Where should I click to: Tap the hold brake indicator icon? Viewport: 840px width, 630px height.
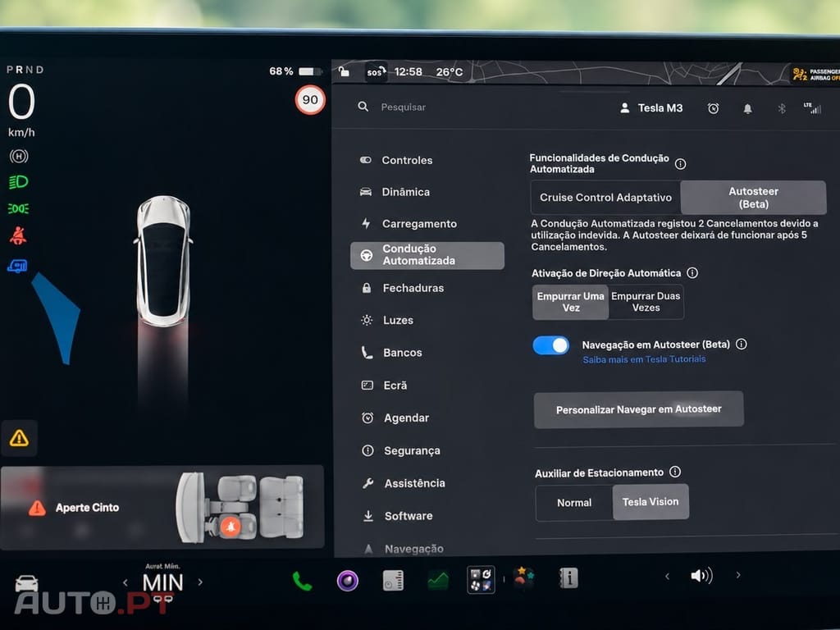pyautogui.click(x=19, y=157)
